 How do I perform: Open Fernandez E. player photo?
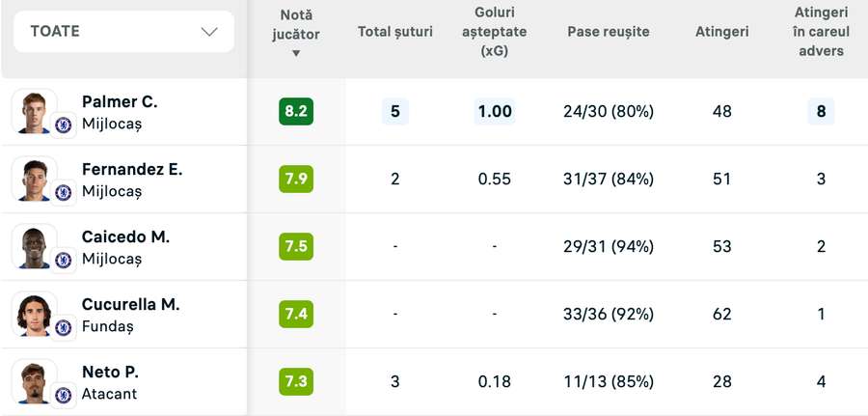pyautogui.click(x=34, y=179)
